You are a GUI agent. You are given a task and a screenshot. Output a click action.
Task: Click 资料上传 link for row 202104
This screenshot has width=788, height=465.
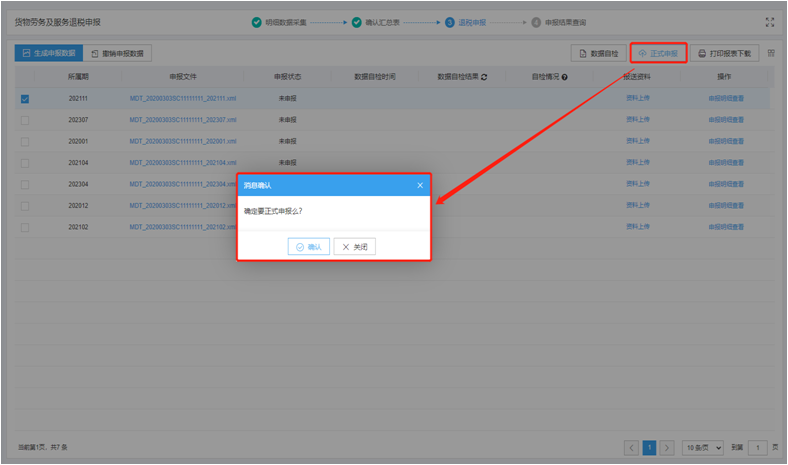637,163
